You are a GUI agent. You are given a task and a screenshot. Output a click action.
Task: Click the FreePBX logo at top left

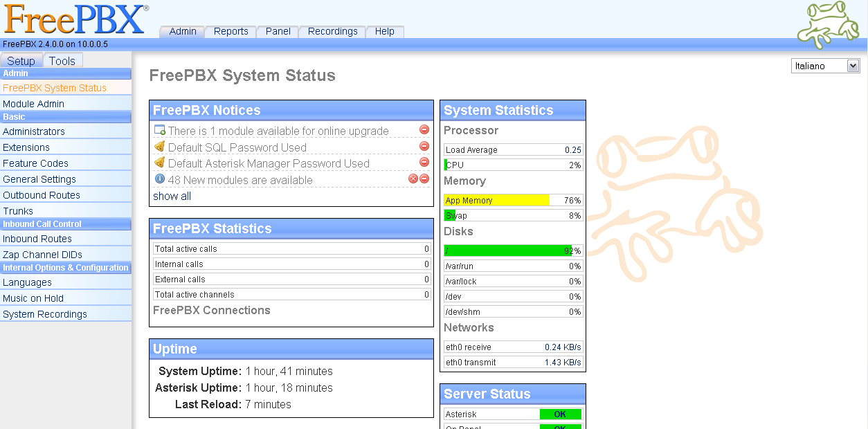click(76, 19)
